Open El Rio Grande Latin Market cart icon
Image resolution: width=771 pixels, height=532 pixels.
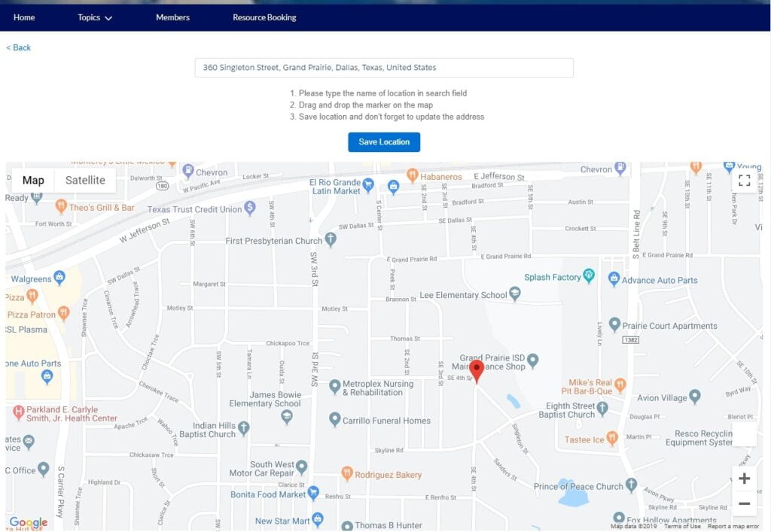tap(367, 184)
